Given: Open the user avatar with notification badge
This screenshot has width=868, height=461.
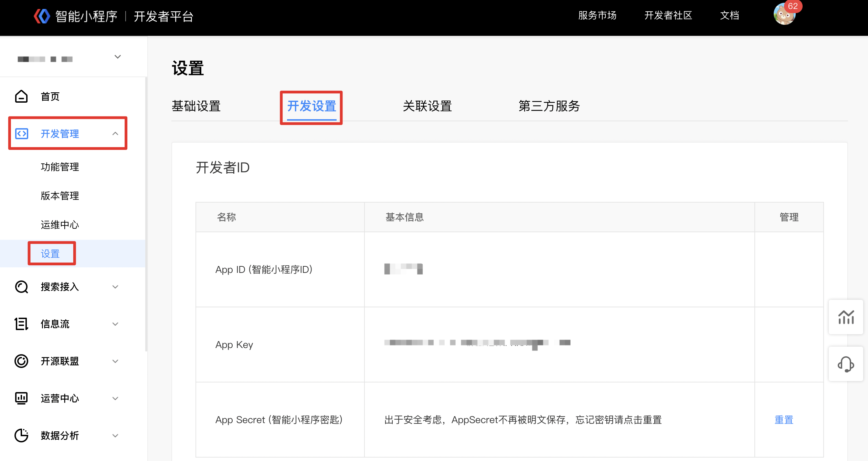Looking at the screenshot, I should (784, 14).
